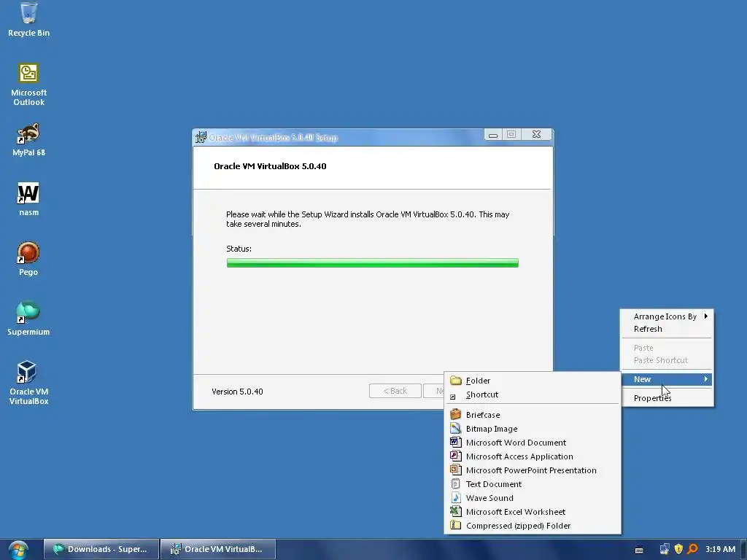Click the PowerPoint Presentation icon in submenu

pyautogui.click(x=456, y=470)
